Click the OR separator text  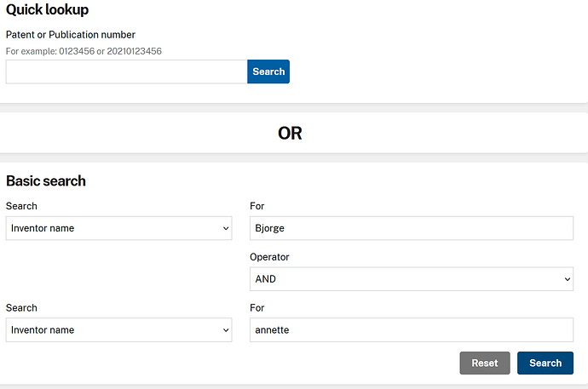tap(290, 133)
